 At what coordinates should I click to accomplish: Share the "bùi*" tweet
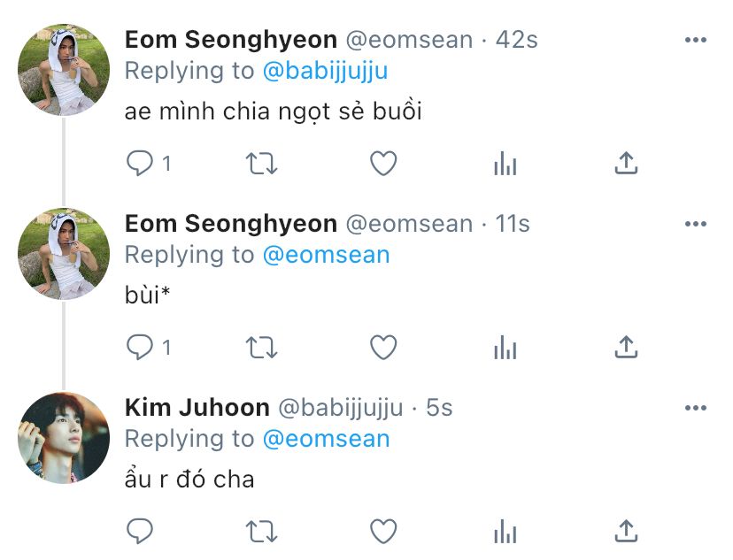(626, 348)
